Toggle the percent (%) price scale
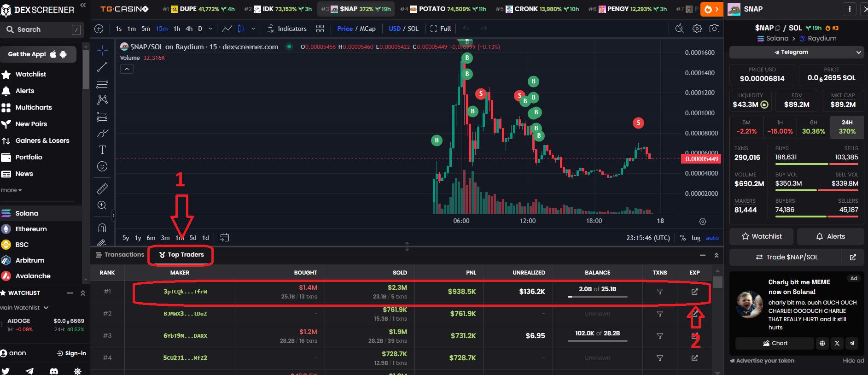868x375 pixels. 682,238
